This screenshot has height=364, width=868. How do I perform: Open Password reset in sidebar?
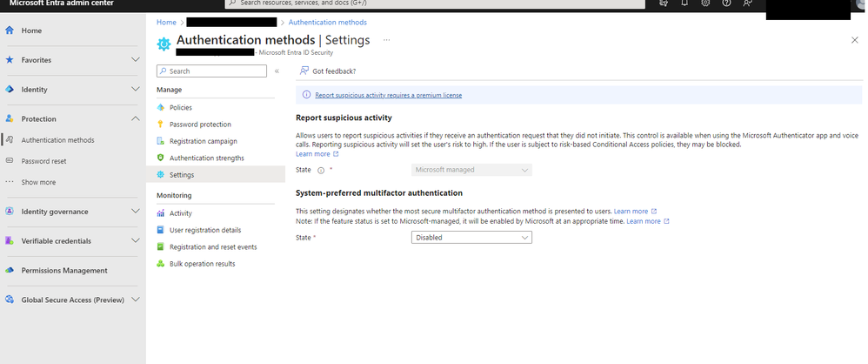[x=43, y=161]
